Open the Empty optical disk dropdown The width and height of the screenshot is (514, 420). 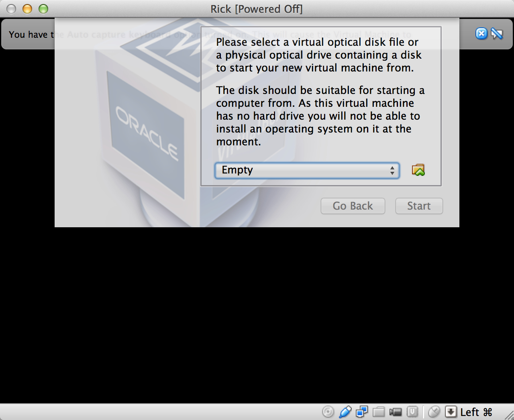click(307, 170)
